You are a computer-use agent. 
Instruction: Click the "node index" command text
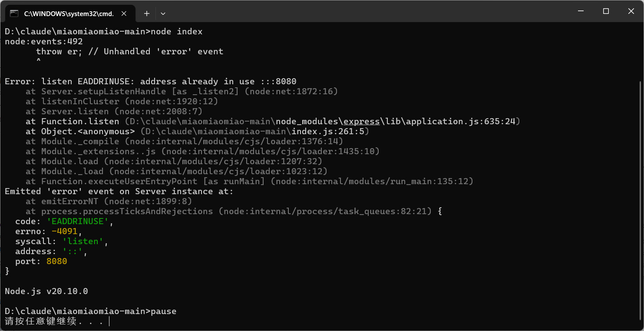click(176, 32)
